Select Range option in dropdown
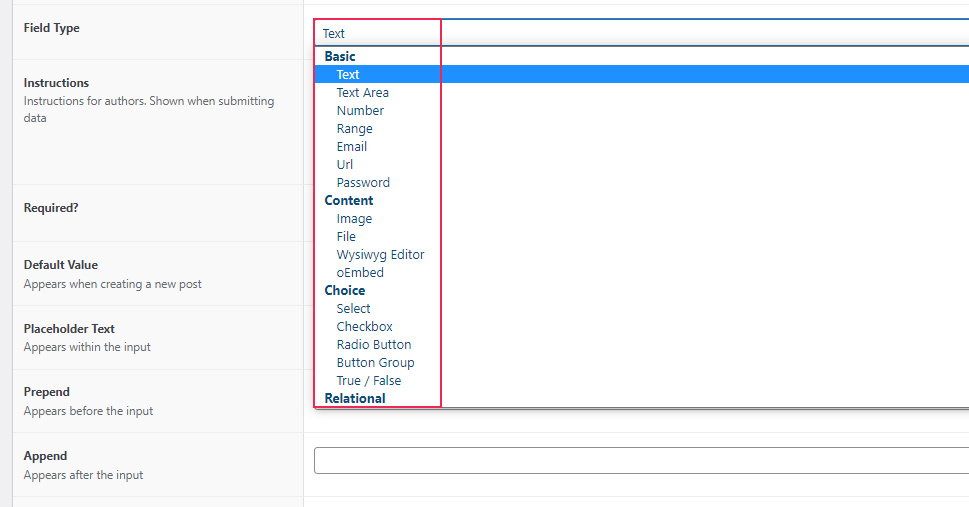 [x=355, y=129]
